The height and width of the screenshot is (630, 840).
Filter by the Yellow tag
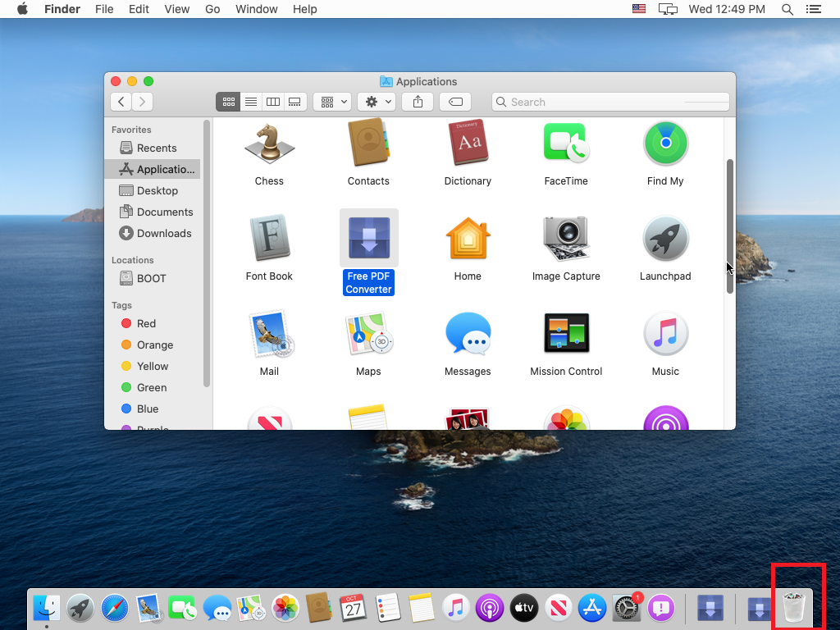pos(152,367)
